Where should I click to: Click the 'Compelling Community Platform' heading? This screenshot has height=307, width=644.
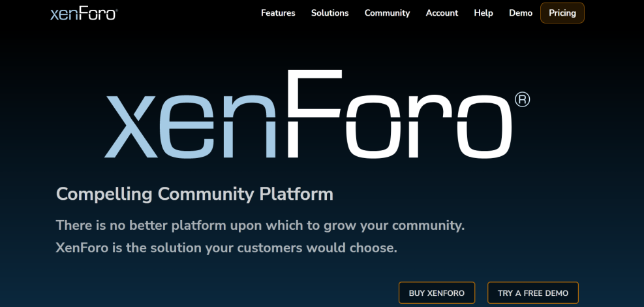[194, 194]
